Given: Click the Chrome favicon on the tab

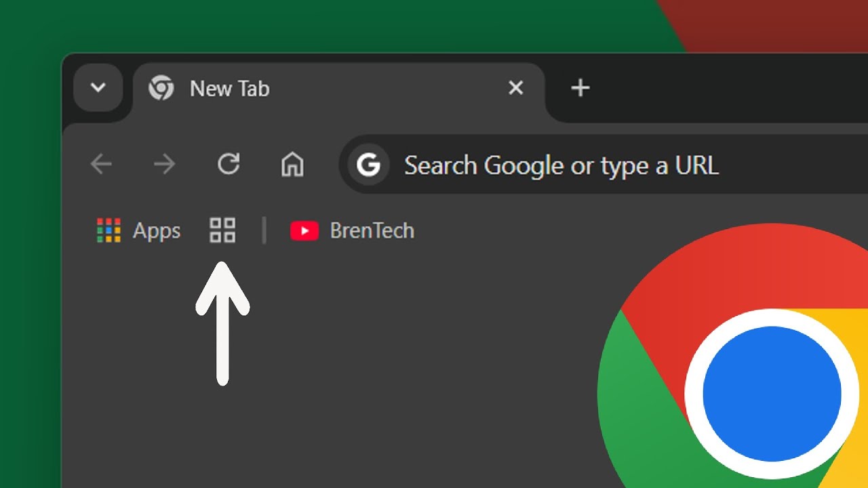Looking at the screenshot, I should coord(161,88).
